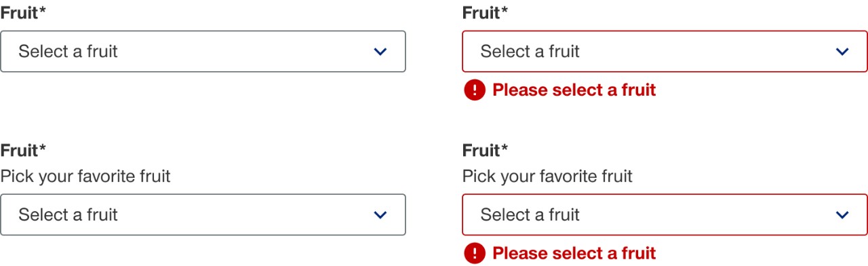Click 'Pick your favorite fruit' helper above red dropdown
This screenshot has width=868, height=266.
tap(547, 176)
